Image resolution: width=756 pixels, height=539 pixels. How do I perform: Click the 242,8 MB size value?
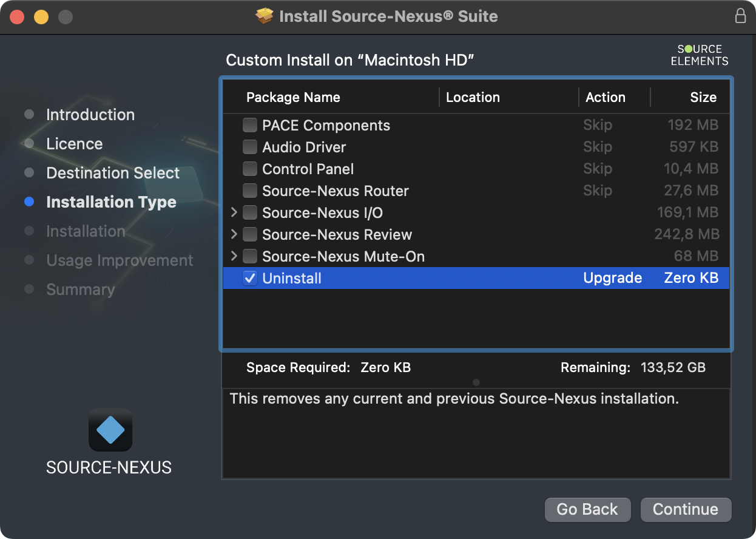[x=686, y=235]
